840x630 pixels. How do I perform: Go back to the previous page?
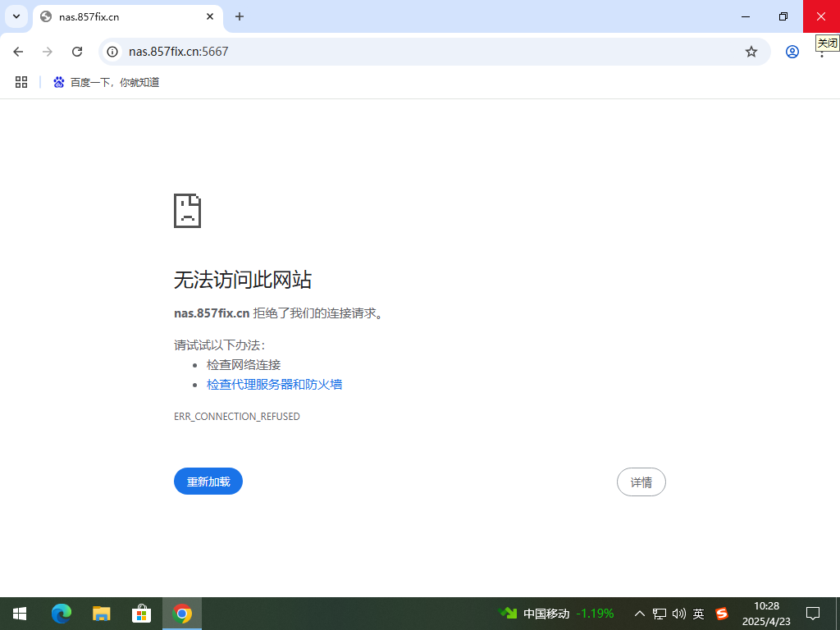(18, 52)
